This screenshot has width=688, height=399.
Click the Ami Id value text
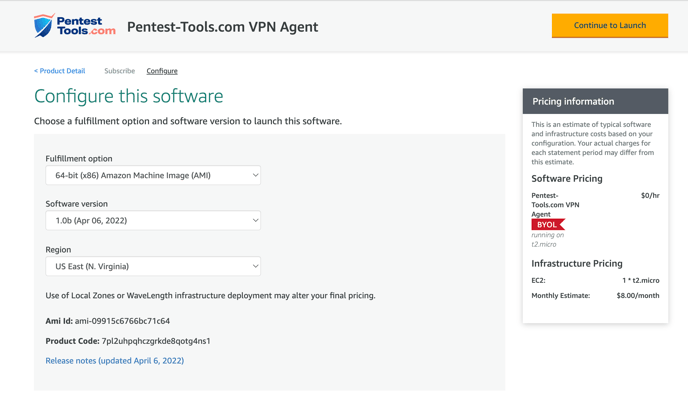(122, 321)
